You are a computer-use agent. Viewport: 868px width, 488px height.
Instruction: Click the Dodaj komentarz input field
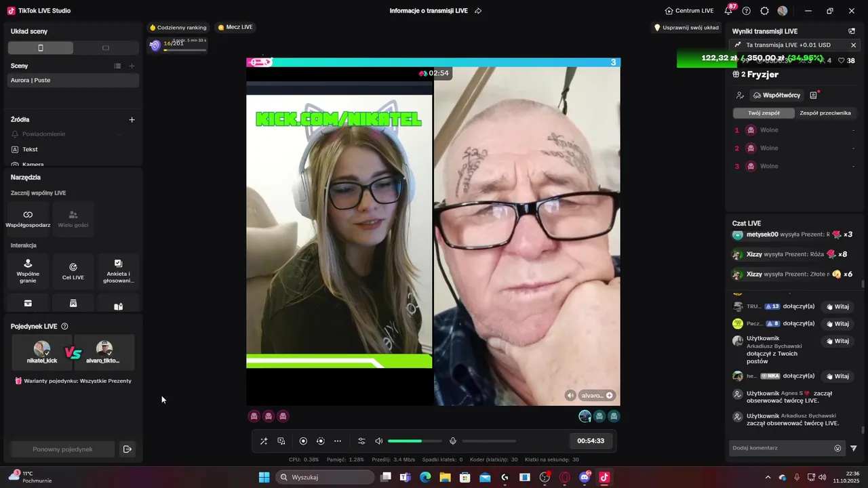tap(781, 448)
